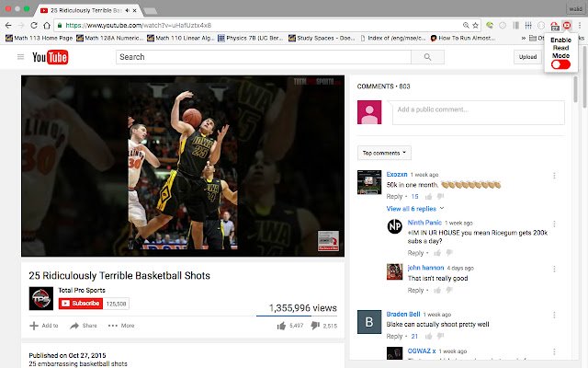The width and height of the screenshot is (588, 368).
Task: Click the YouTube logo
Action: pos(51,57)
